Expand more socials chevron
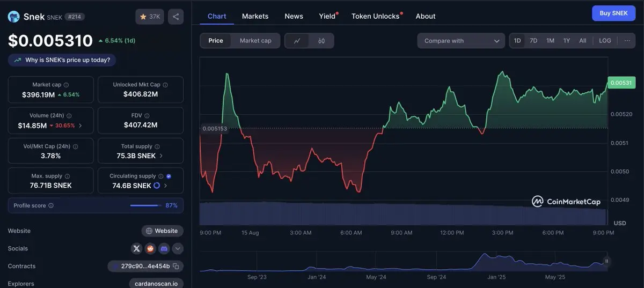 (x=178, y=248)
